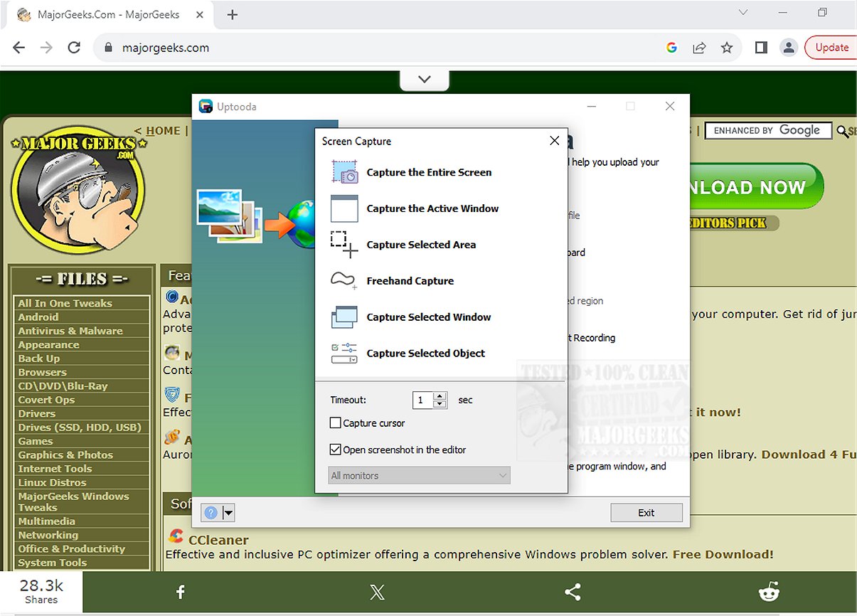Bookmark this page with star icon
The image size is (857, 616).
point(726,48)
